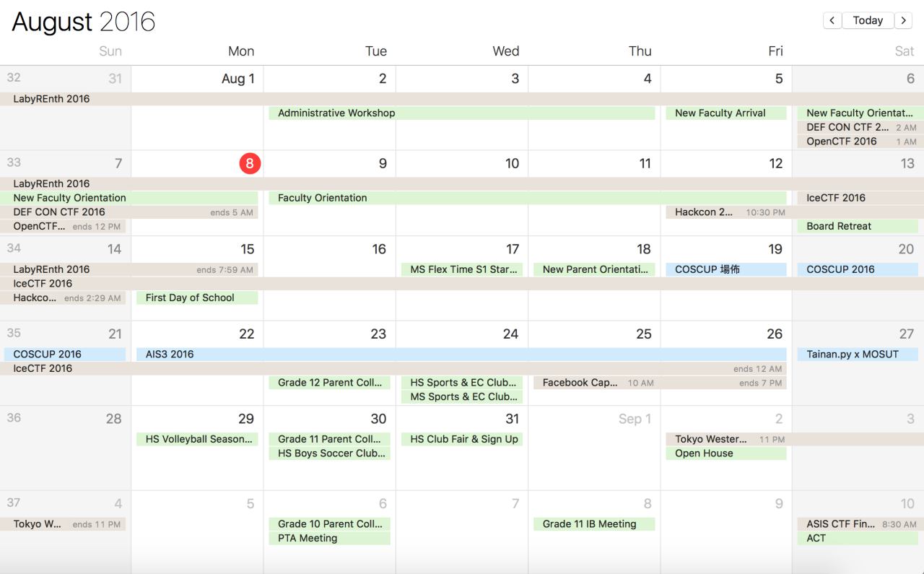Select the HS Volleyball Season event

tap(197, 439)
